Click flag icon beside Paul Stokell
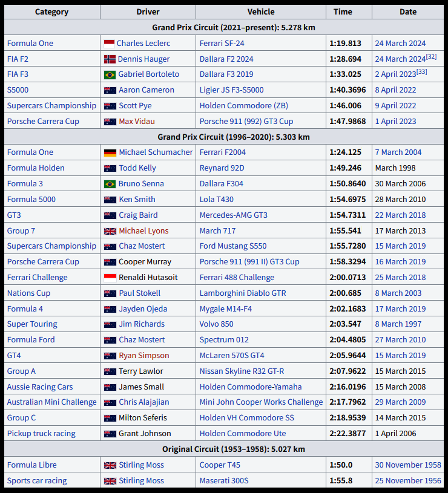The width and height of the screenshot is (448, 493). click(x=110, y=293)
